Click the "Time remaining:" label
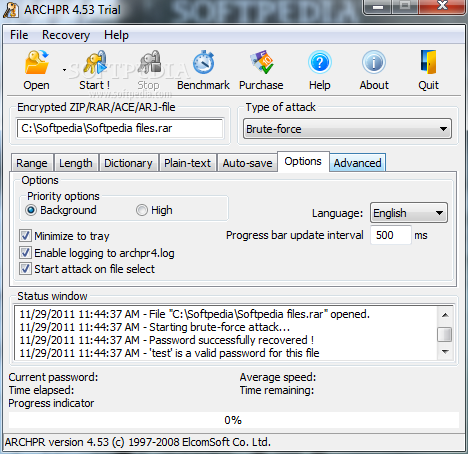468x454 pixels. [x=277, y=390]
